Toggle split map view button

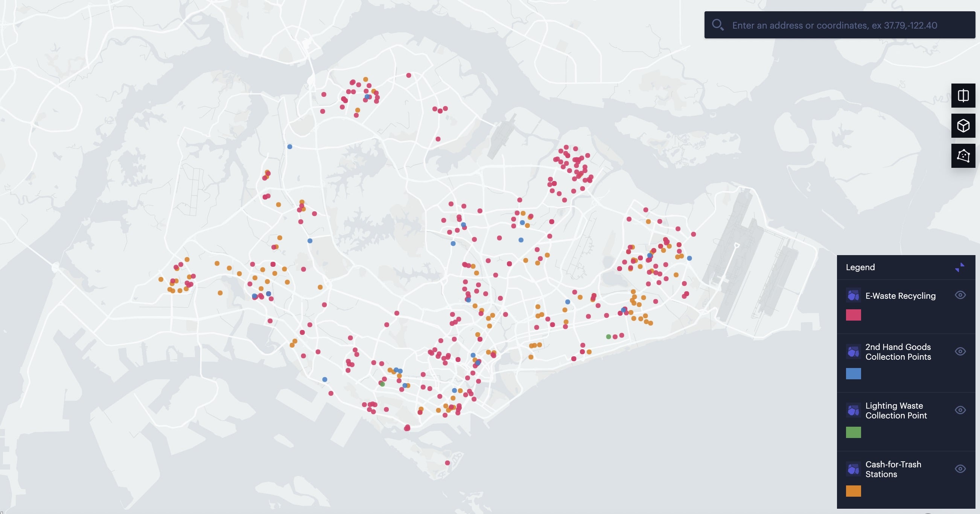click(963, 96)
